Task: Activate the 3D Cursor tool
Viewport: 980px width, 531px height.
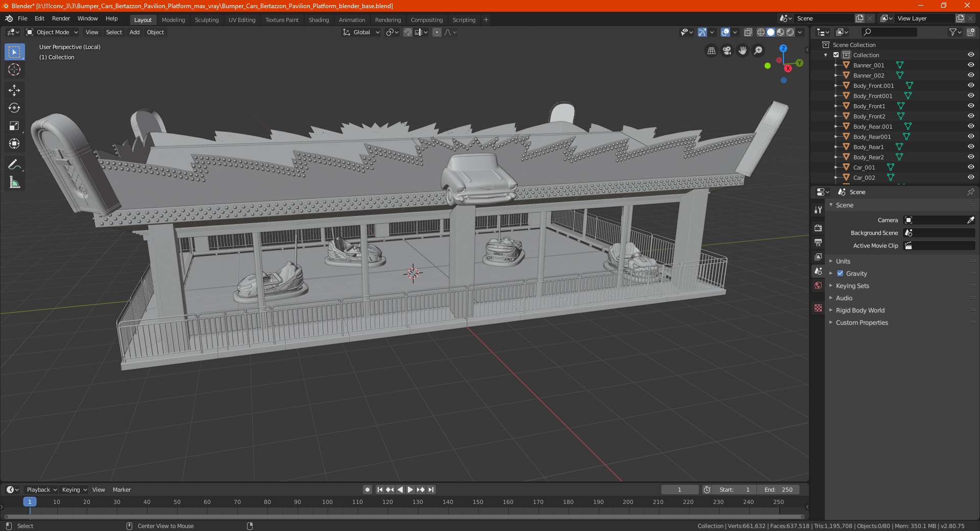Action: (x=14, y=69)
